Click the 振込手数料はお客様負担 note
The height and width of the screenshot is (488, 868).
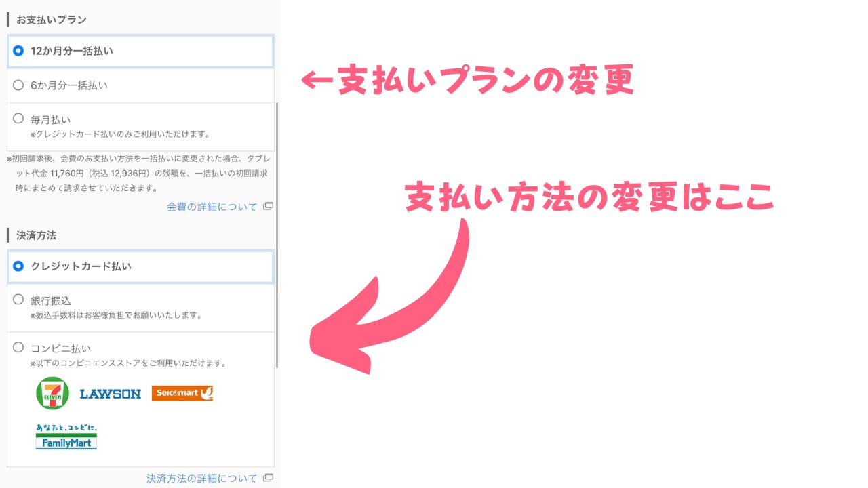(116, 315)
